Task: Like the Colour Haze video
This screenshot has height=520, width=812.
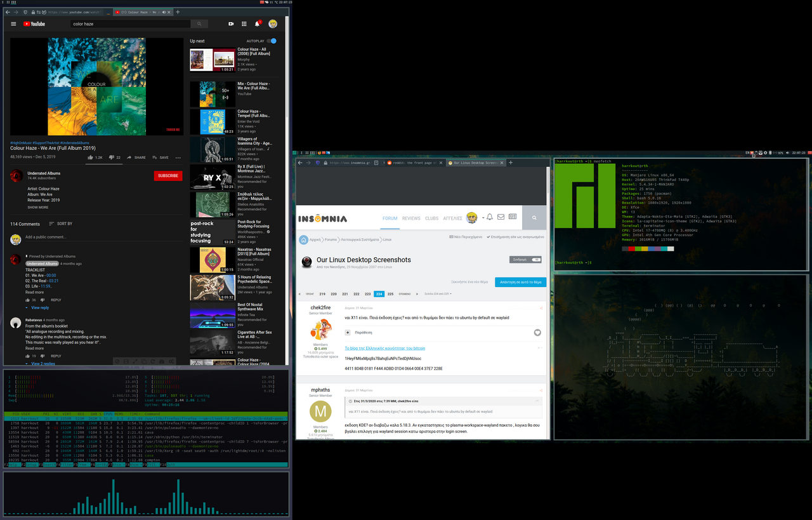Action: point(95,157)
